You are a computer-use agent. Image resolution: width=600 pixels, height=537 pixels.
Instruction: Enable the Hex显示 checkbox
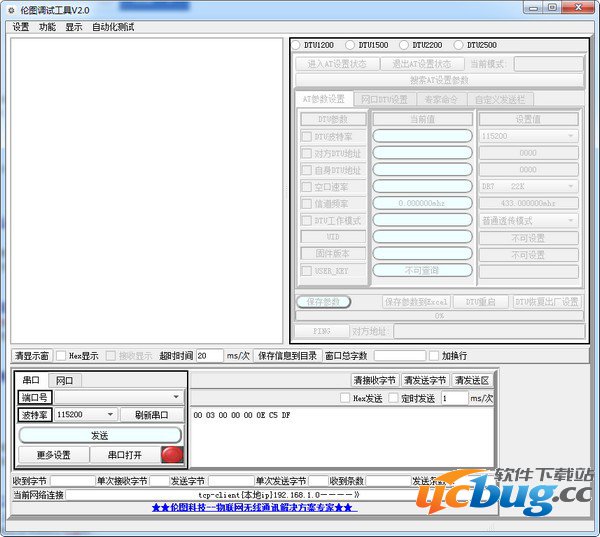coord(61,355)
